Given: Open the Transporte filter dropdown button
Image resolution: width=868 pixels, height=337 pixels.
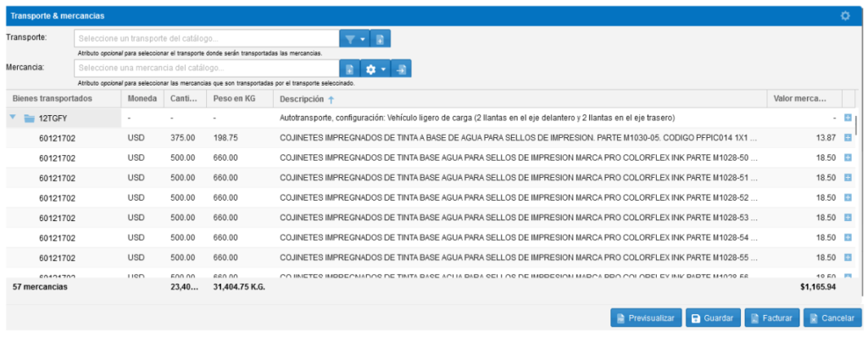Looking at the screenshot, I should (x=355, y=39).
